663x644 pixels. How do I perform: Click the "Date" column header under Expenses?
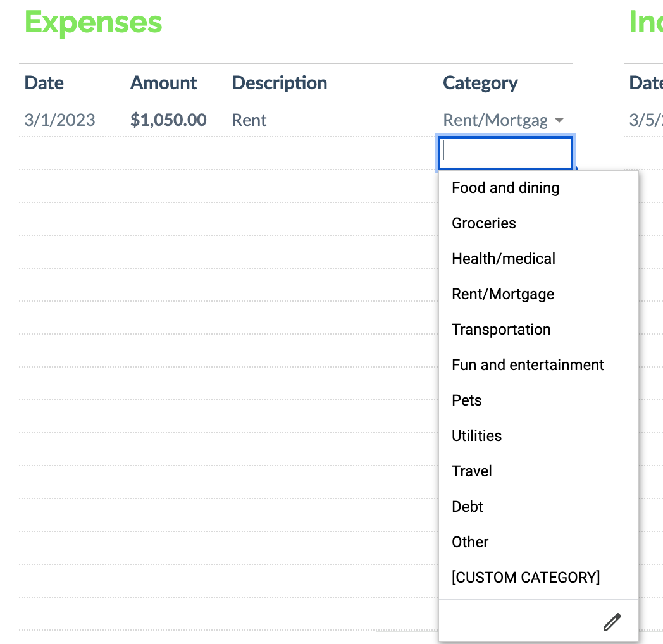(44, 82)
